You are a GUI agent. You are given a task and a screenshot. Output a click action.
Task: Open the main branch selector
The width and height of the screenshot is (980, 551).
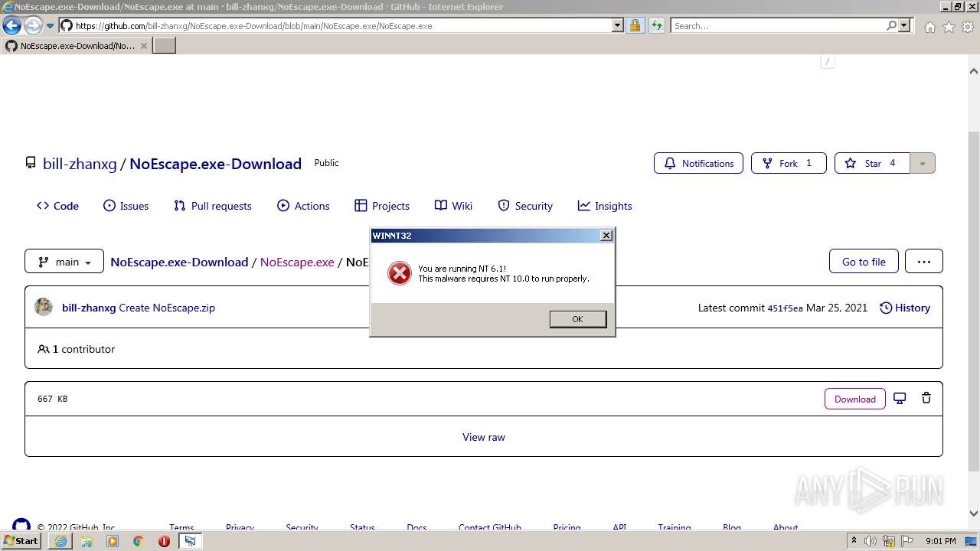tap(64, 262)
